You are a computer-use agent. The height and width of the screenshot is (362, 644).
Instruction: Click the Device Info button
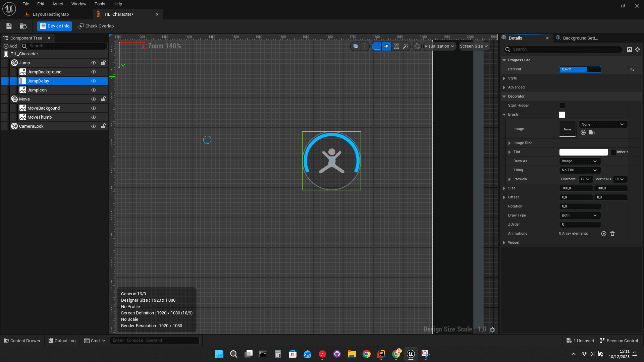click(x=55, y=26)
